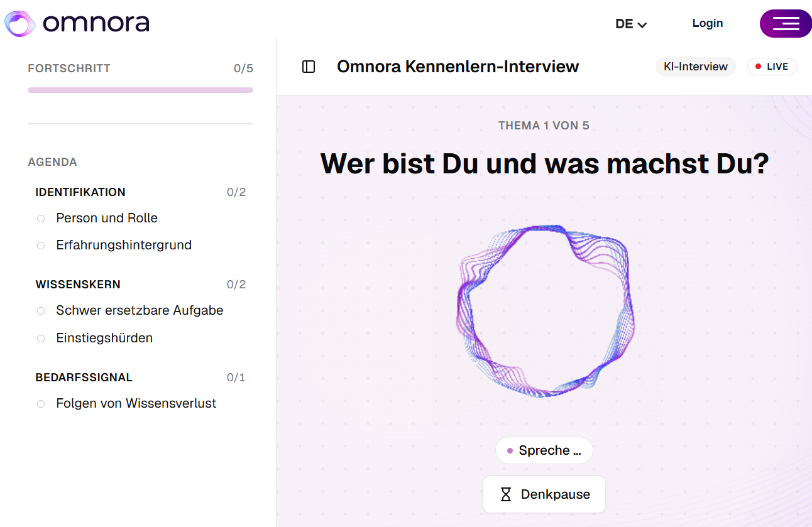Screen dimensions: 812x527
Task: Open the Erfahrungshintergrund agenda item
Action: [x=124, y=245]
